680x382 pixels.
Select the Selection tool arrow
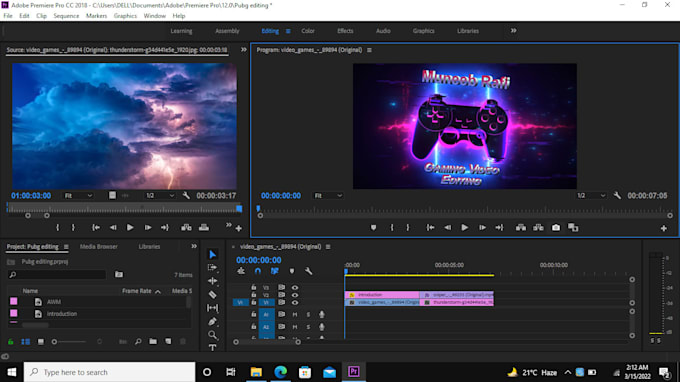212,254
